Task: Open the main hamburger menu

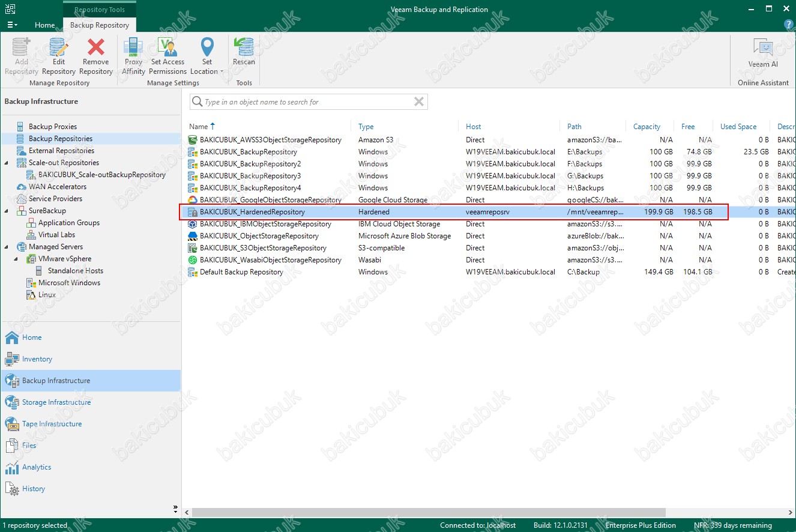Action: [x=12, y=25]
